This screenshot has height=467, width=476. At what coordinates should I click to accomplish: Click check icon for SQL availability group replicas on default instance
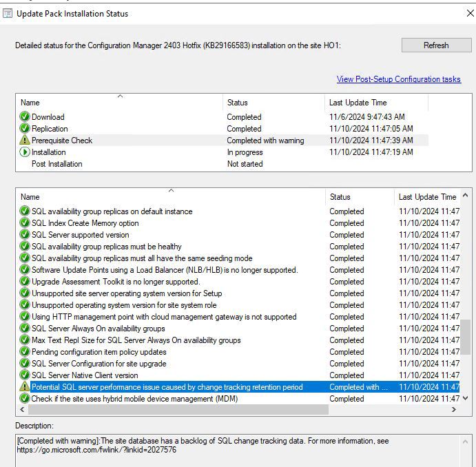pyautogui.click(x=25, y=211)
